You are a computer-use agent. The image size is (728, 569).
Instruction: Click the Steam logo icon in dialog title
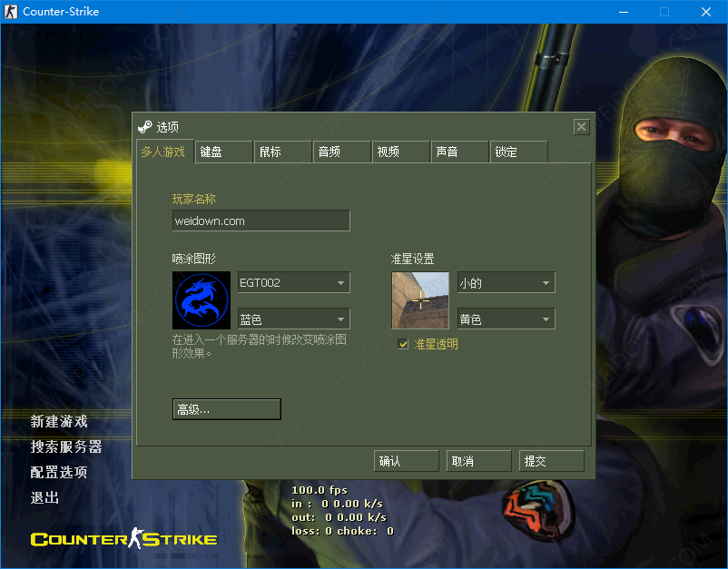145,127
